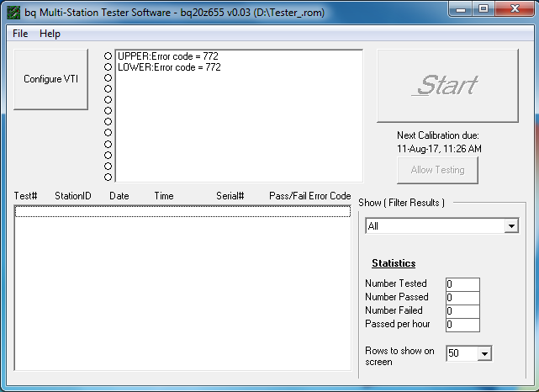Click the Passed per hour value field
The height and width of the screenshot is (392, 539).
pyautogui.click(x=462, y=325)
